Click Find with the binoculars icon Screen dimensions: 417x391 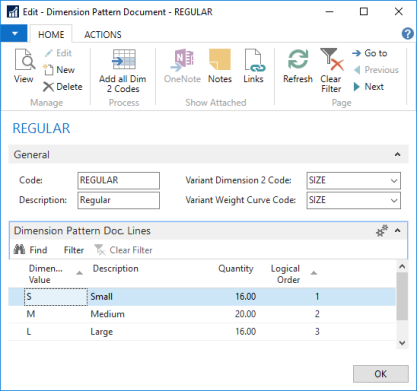[30, 250]
